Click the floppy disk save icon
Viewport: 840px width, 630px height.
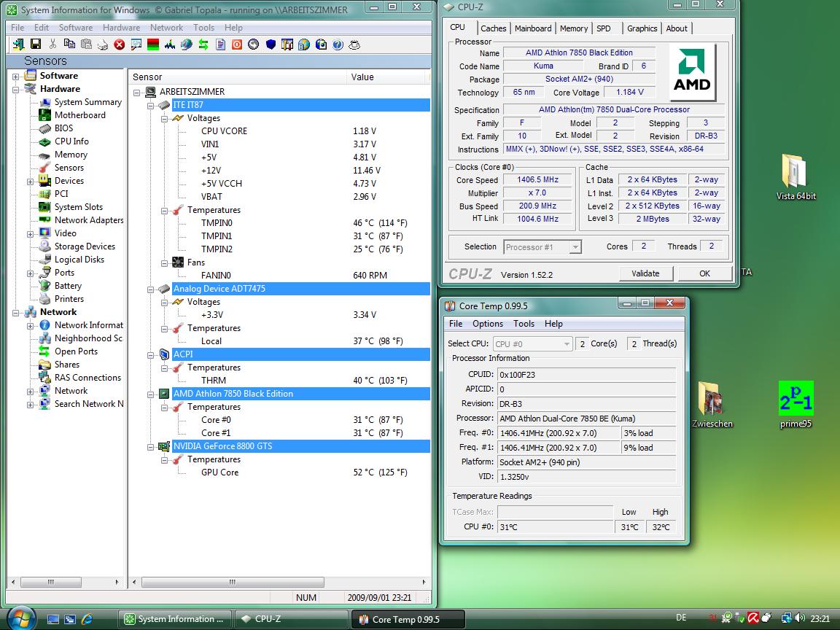35,44
